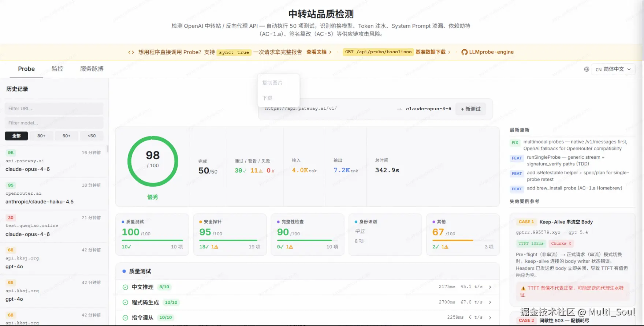Click the blue dot of 质量测试 section header
Viewport: 644px width, 326px height.
tap(124, 271)
